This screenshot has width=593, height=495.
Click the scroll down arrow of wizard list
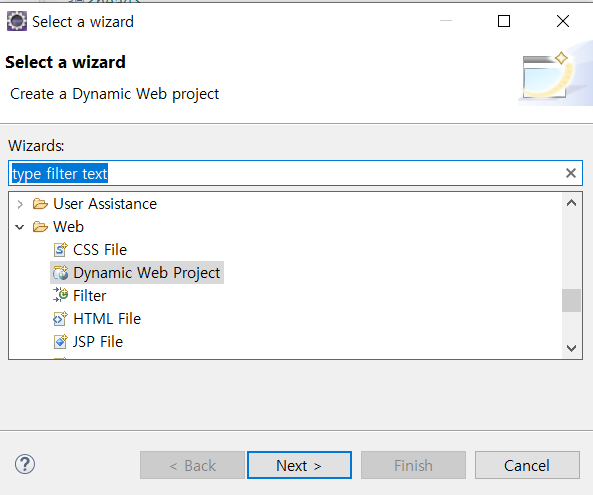tap(571, 348)
